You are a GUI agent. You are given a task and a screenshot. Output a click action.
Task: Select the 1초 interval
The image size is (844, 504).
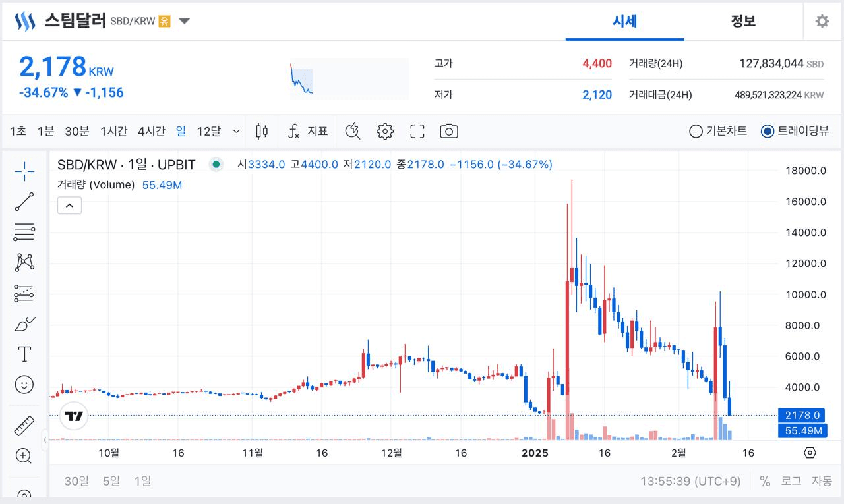tap(18, 131)
